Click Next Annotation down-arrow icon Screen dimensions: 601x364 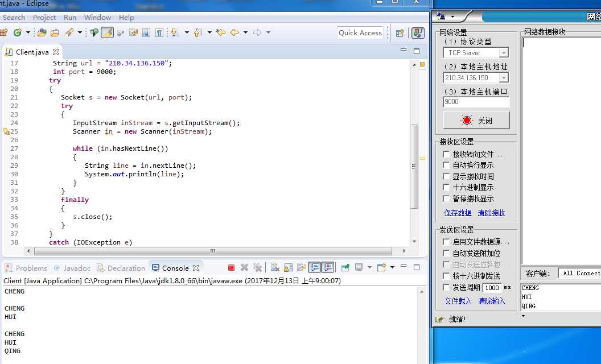(175, 32)
